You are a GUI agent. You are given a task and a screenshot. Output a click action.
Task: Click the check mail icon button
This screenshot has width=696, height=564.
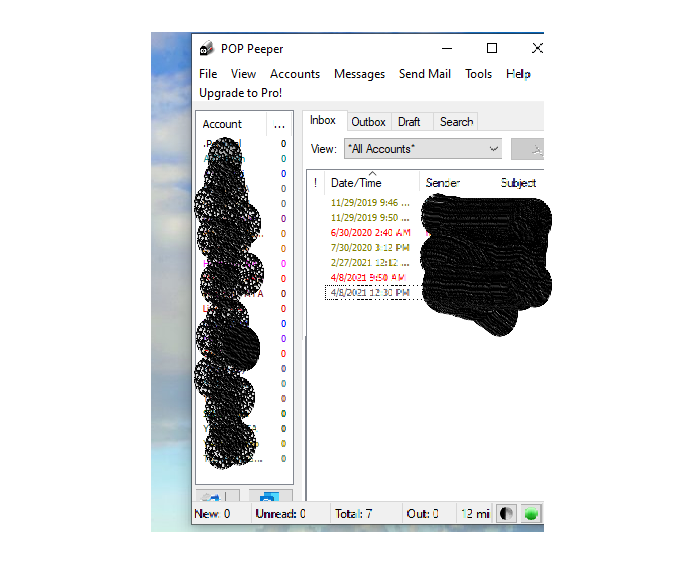point(218,496)
